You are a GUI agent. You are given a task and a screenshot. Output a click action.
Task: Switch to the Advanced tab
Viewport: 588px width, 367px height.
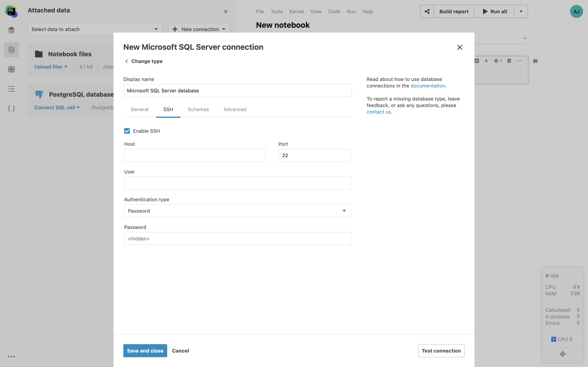(x=235, y=109)
